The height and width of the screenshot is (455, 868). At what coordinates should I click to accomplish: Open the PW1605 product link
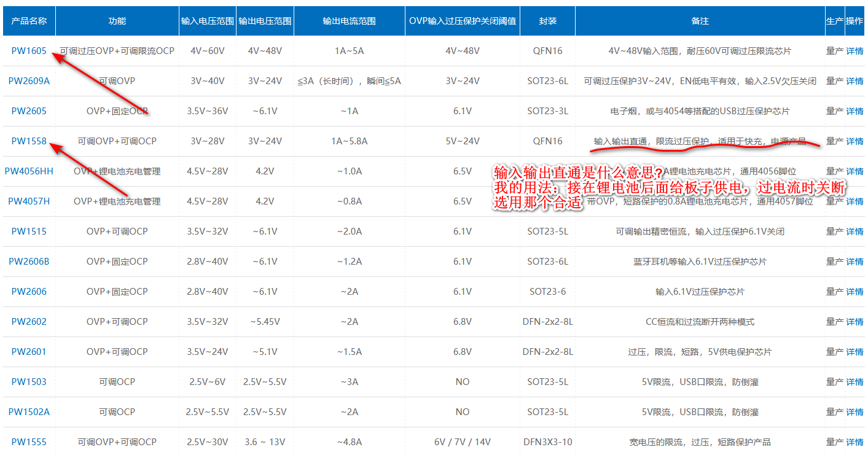tap(29, 51)
